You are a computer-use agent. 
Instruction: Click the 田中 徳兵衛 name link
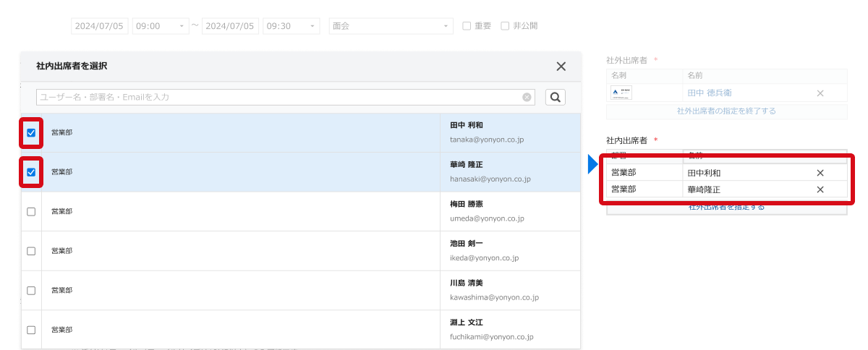point(709,93)
